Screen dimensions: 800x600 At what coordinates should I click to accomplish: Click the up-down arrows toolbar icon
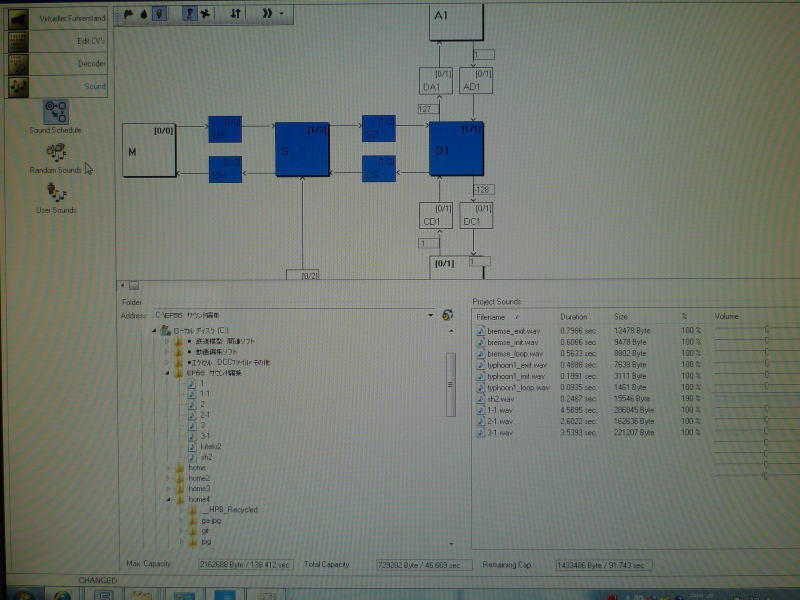235,14
